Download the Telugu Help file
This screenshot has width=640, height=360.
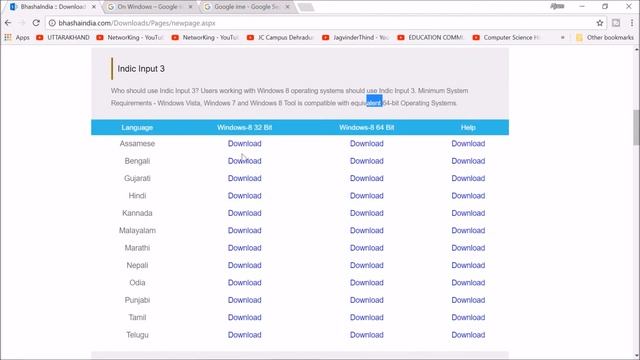(x=468, y=335)
